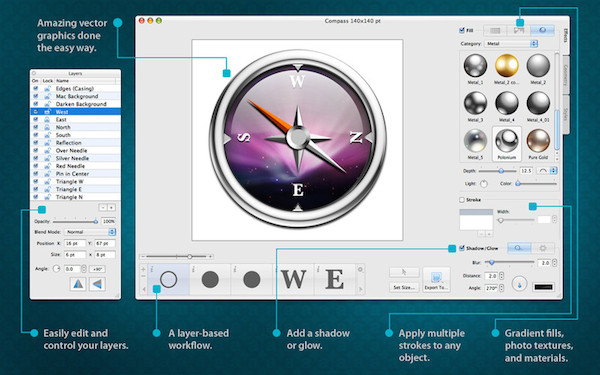The width and height of the screenshot is (600, 375).
Task: Switch to the Styles tab
Action: (x=565, y=115)
